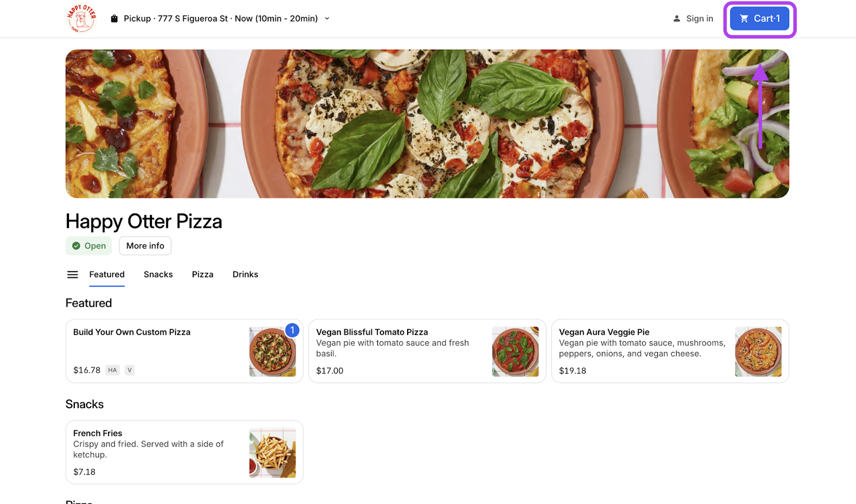Viewport: 856px width, 504px height.
Task: Expand the pickup time dropdown chevron
Action: (327, 19)
